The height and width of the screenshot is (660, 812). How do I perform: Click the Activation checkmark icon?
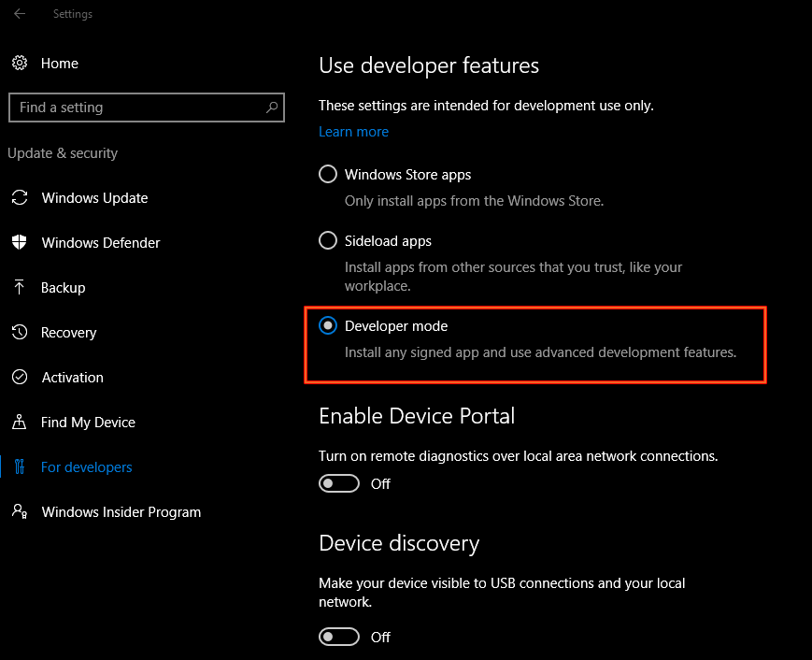tap(20, 377)
